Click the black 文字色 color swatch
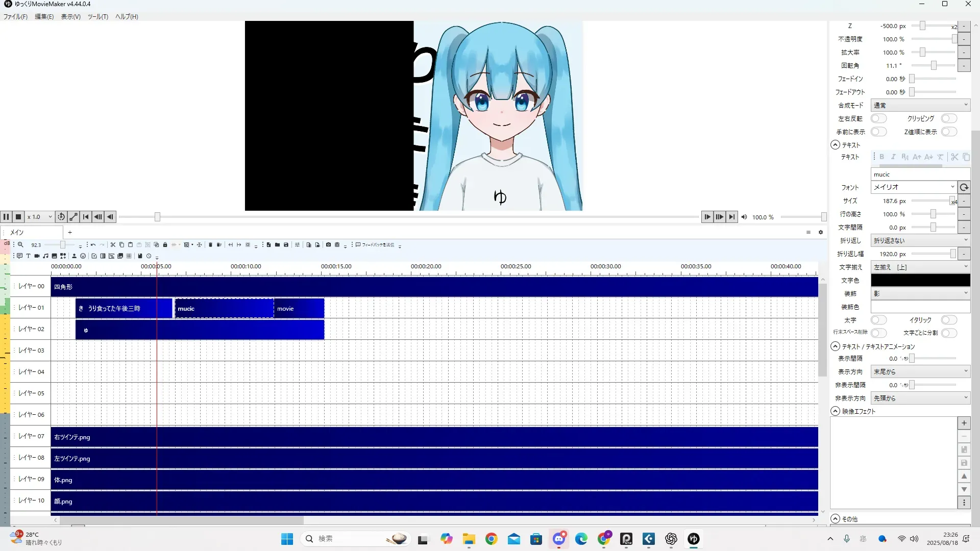This screenshot has width=980, height=551. tap(920, 280)
